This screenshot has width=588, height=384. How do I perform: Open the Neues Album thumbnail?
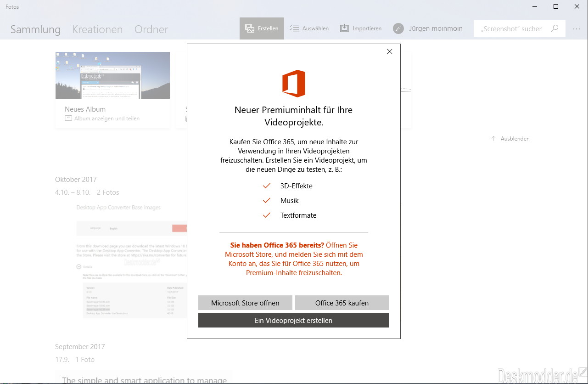click(x=112, y=75)
